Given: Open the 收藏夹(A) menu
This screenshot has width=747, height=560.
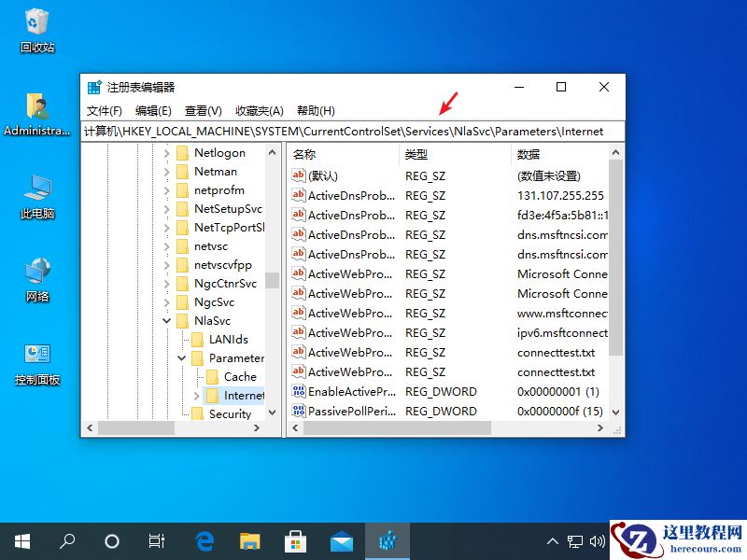Looking at the screenshot, I should [259, 110].
